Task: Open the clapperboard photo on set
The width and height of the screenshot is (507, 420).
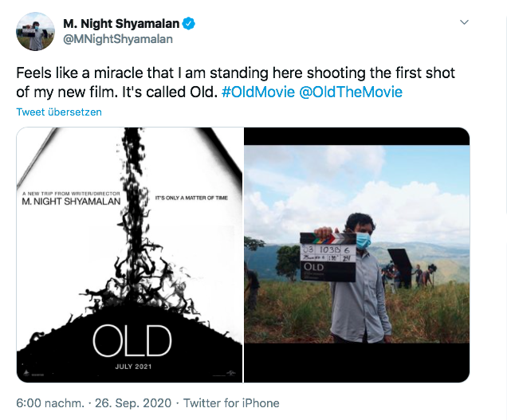Action: [x=356, y=255]
